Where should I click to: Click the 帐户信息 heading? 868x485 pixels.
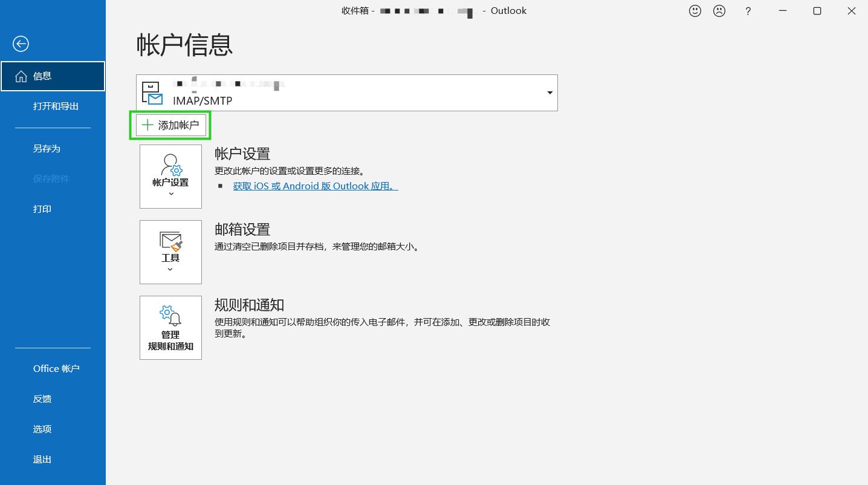click(184, 45)
